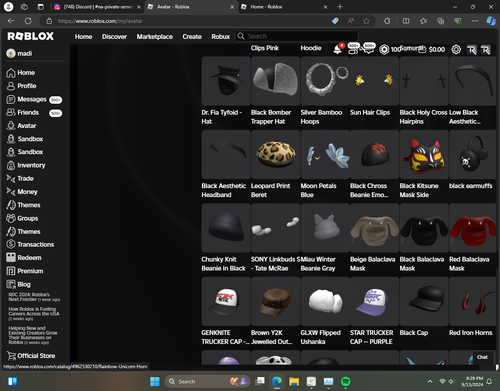Select the STAR TRUCKER CAP PURPLE
The image size is (500, 391).
(374, 301)
